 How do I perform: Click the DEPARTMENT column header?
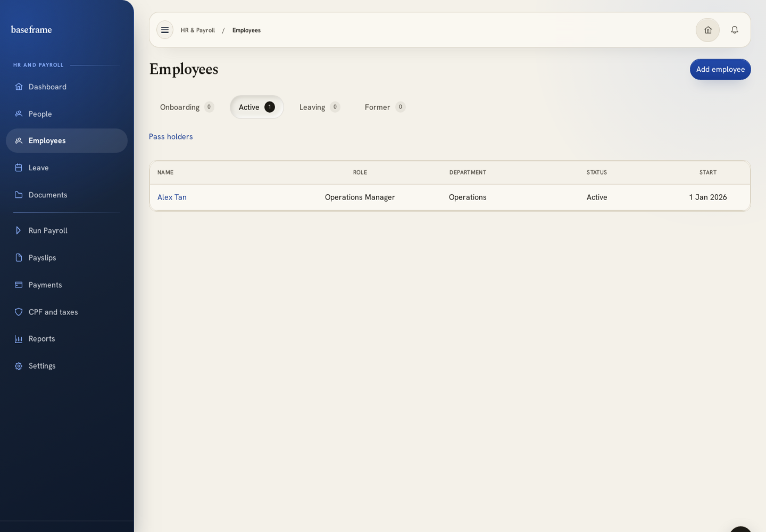click(468, 172)
